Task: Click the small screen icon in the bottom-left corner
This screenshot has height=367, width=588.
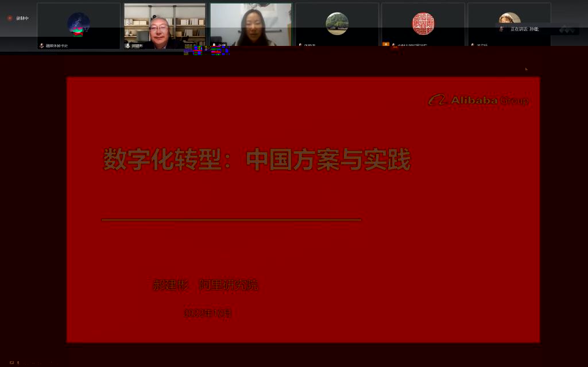Action: (11, 362)
